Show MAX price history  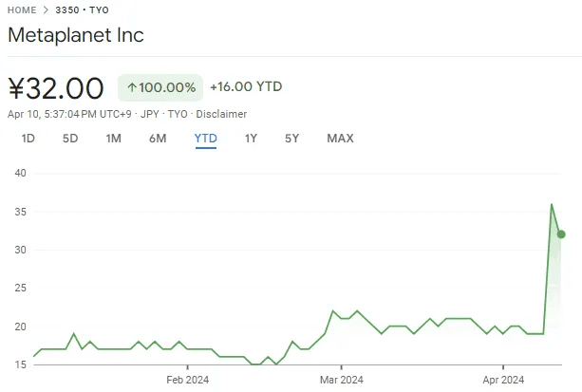coord(340,139)
